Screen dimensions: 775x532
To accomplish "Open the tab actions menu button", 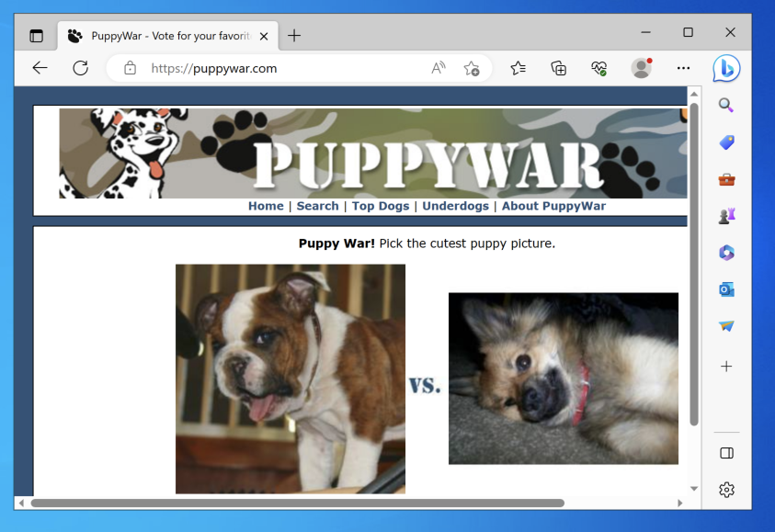I will pos(36,36).
